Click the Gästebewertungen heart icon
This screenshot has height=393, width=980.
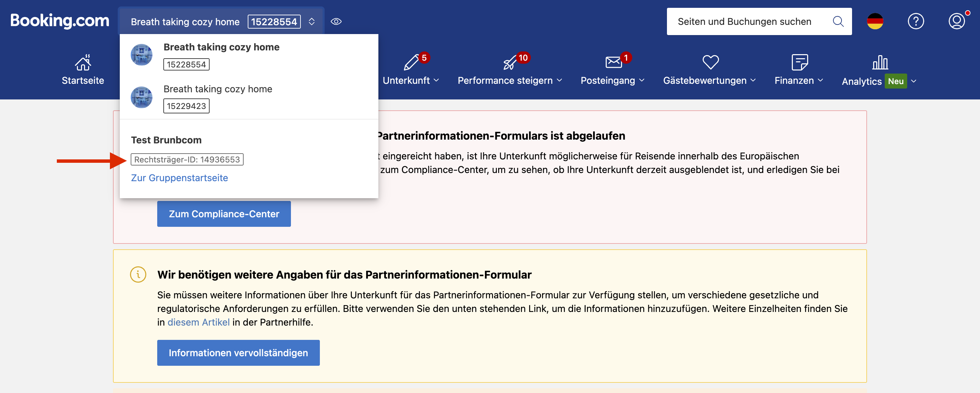[x=710, y=62]
